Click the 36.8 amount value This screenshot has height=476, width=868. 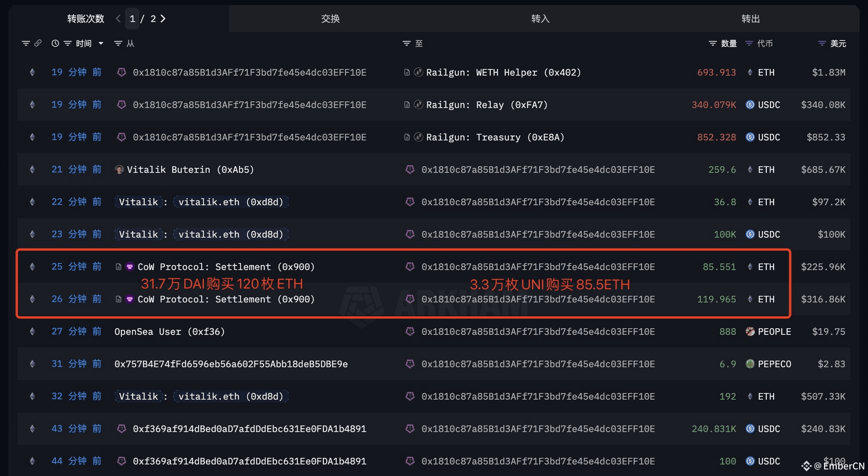(x=725, y=202)
